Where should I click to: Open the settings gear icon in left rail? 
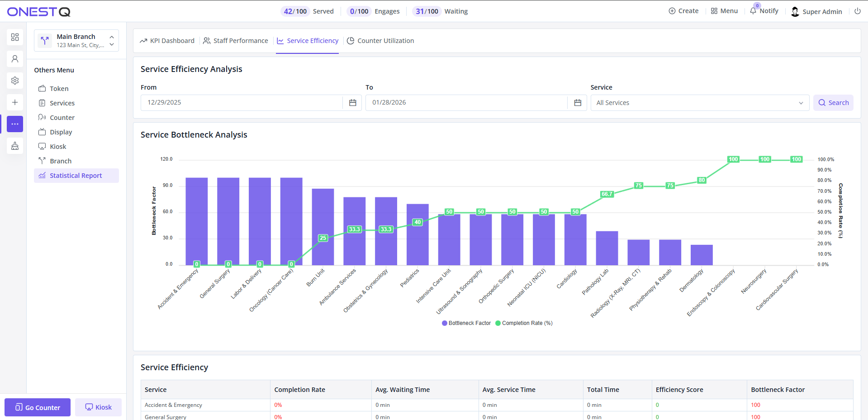pos(15,81)
